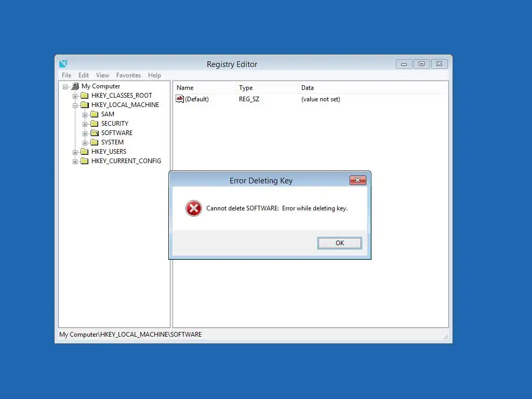
Task: Click the HKEY_CURRENT_CONFIG folder icon
Action: click(85, 161)
